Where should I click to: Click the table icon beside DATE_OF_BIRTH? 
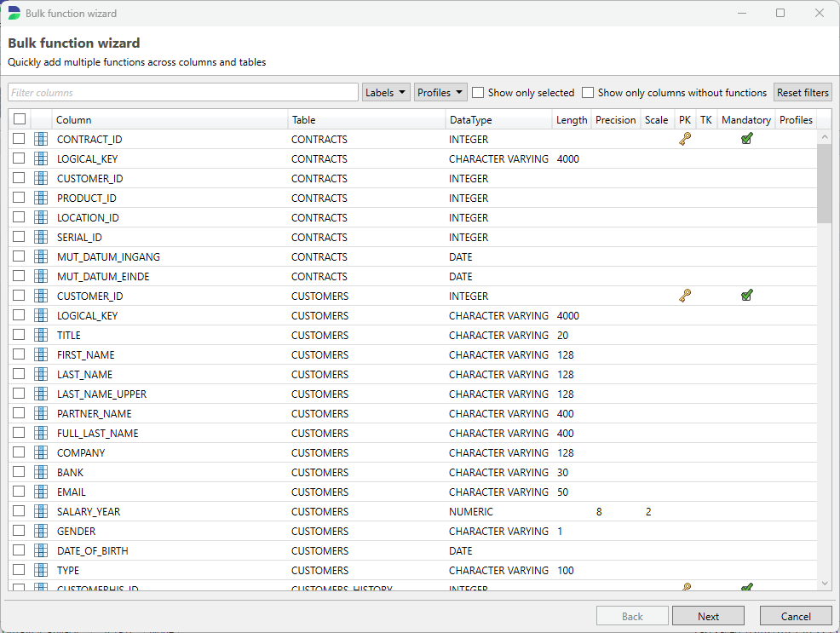coord(41,550)
